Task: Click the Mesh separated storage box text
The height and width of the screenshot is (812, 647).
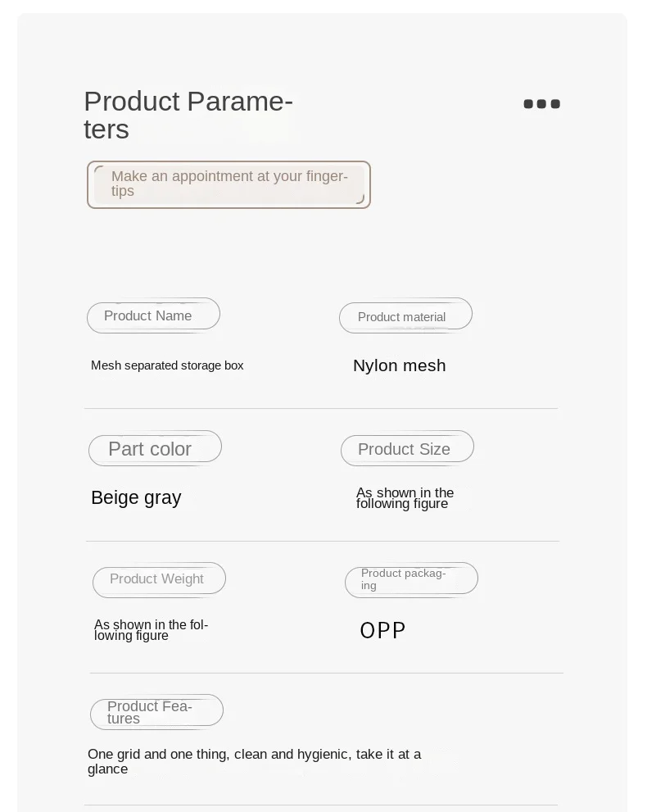Action: tap(167, 365)
